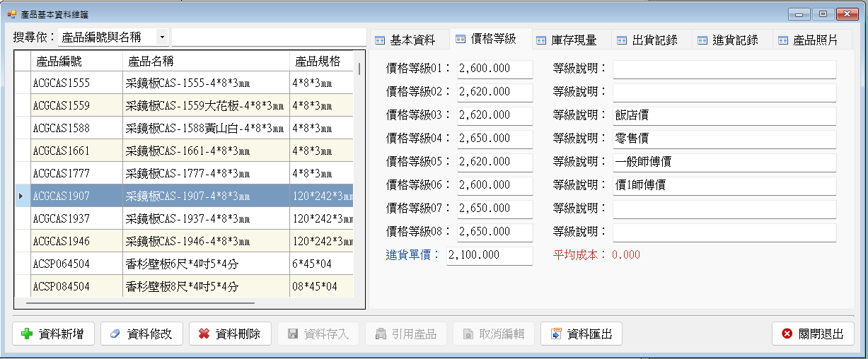Viewport: 868px width, 359px height.
Task: Click the 價格等級07 value field
Action: pos(494,208)
